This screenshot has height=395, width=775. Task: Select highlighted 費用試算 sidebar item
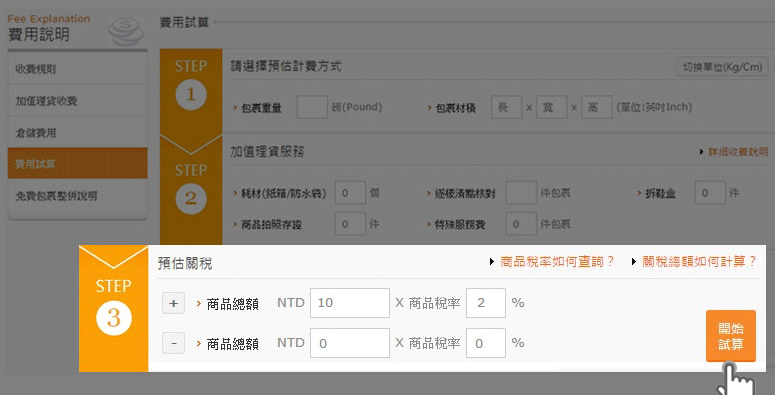[x=78, y=163]
